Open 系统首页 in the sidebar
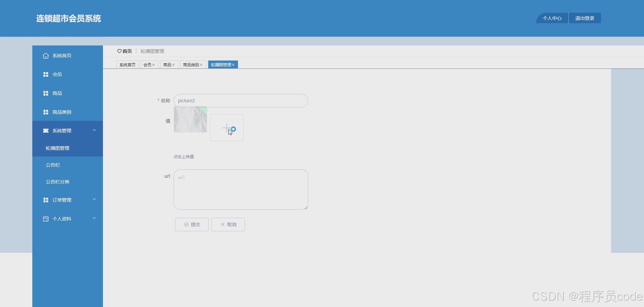This screenshot has height=307, width=644. pos(68,56)
